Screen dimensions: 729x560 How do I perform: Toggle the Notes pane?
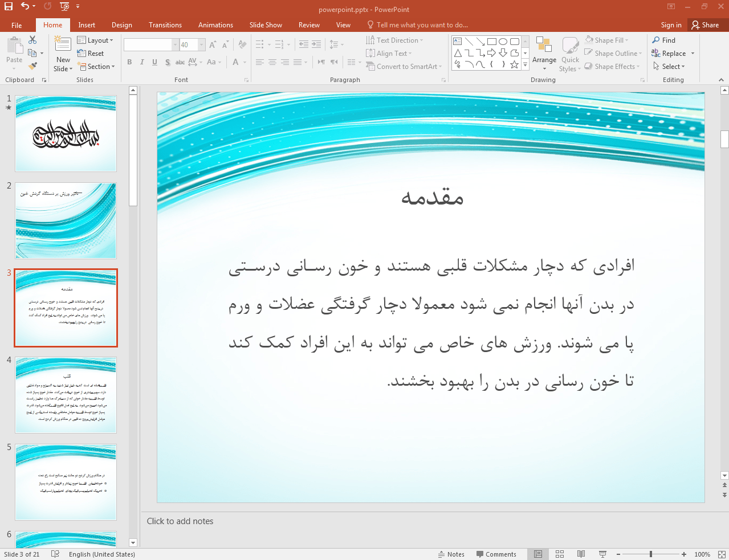pos(451,554)
